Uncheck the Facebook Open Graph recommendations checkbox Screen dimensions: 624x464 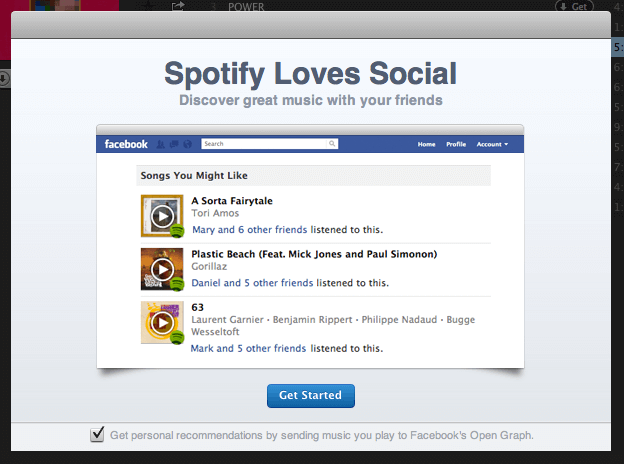click(97, 434)
